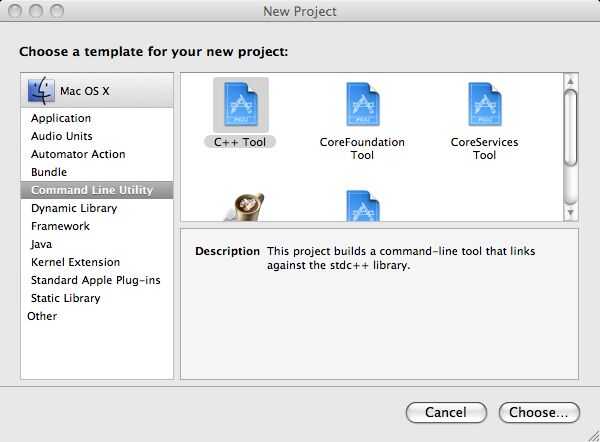Select Framework from the template list
The width and height of the screenshot is (600, 442).
coord(60,226)
